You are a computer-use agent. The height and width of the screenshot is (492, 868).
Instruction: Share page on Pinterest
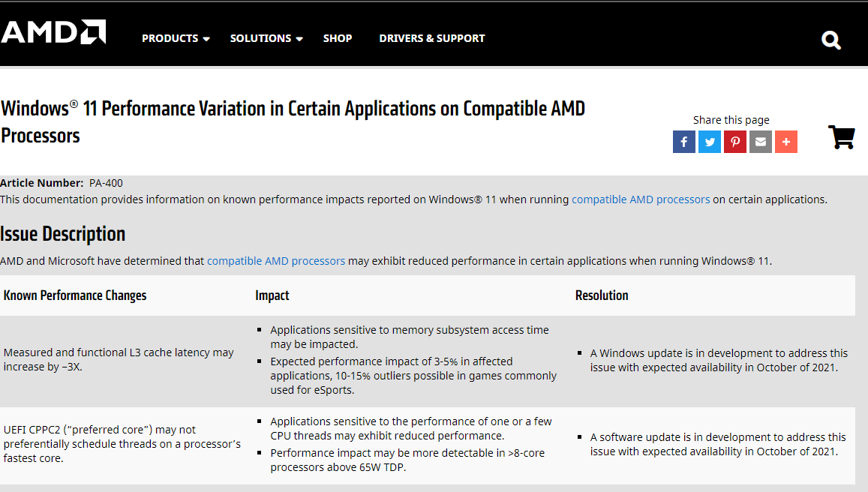coord(735,142)
